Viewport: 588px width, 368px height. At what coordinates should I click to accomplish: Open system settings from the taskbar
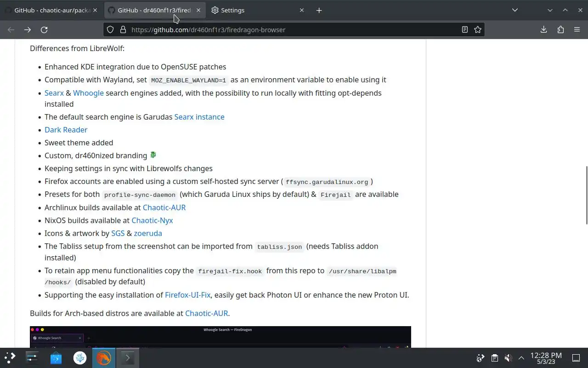[32, 358]
